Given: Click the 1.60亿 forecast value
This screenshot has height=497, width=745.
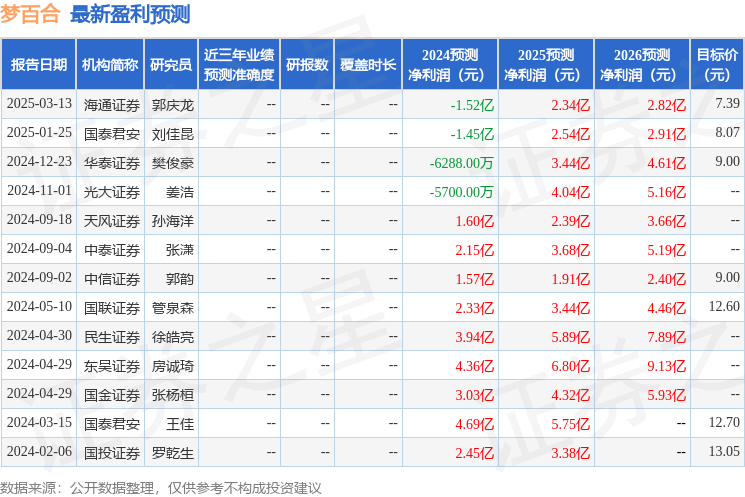Looking at the screenshot, I should click(474, 221).
